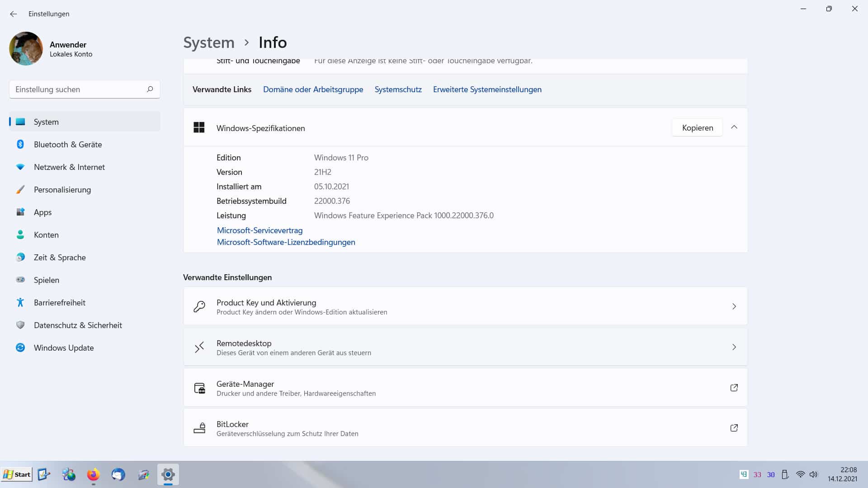Viewport: 868px width, 488px height.
Task: Click the external-link icon for BitLocker
Action: [734, 428]
